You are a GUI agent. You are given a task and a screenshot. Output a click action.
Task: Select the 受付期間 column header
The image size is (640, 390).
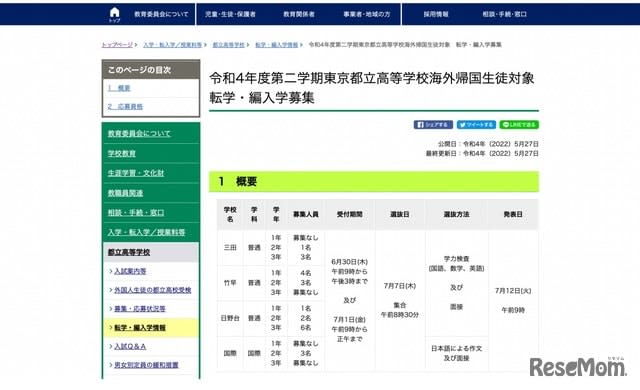pos(350,215)
